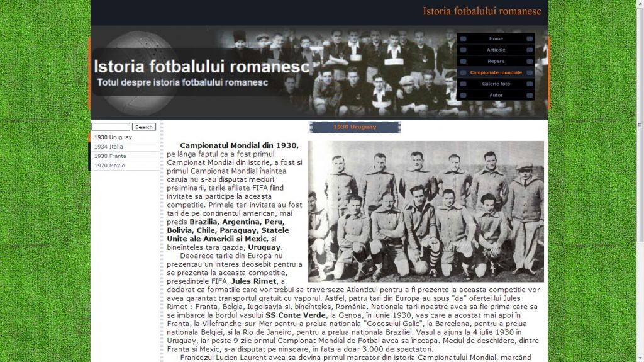
Task: Click the top-right Istoria fotbalului romanesc text
Action: click(x=482, y=11)
